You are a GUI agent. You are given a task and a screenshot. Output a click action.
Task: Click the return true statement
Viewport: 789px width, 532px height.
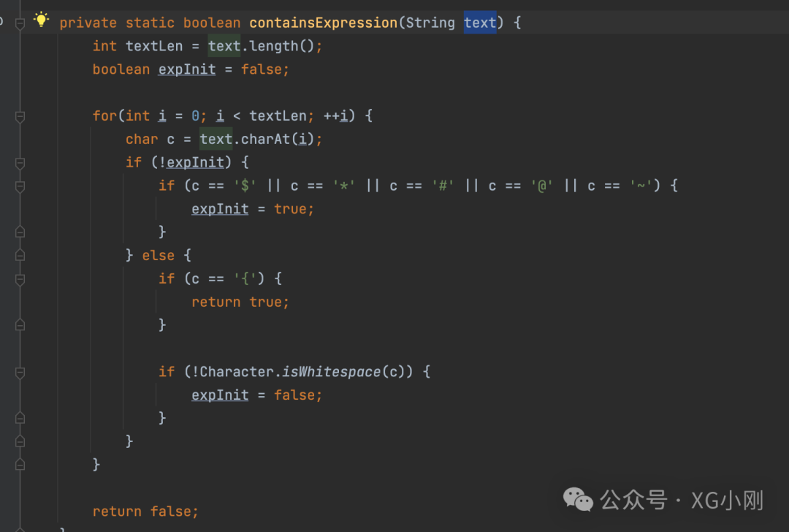(x=240, y=302)
